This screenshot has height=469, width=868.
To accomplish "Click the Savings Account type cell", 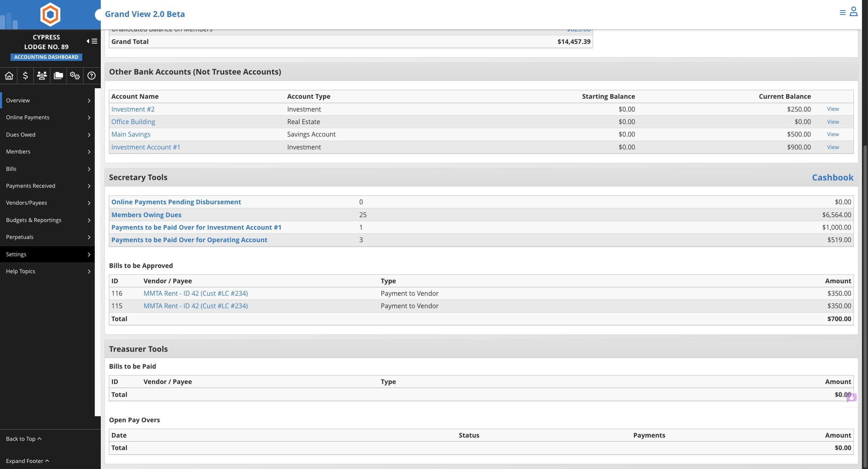I will tap(311, 134).
